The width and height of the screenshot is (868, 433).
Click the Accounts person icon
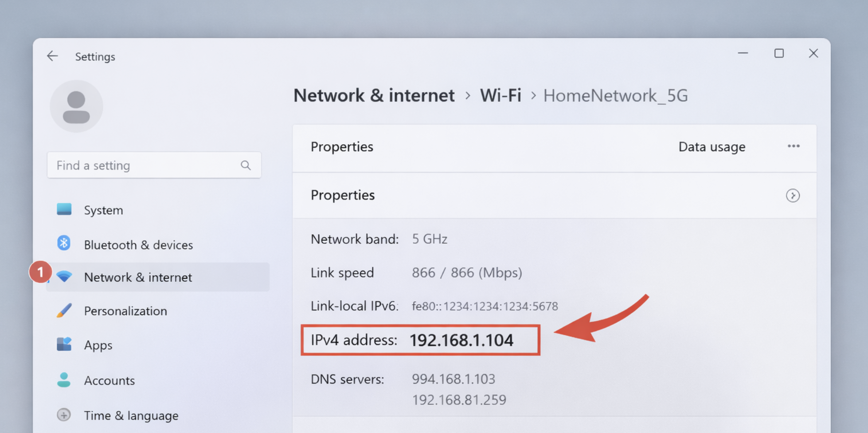pos(64,380)
